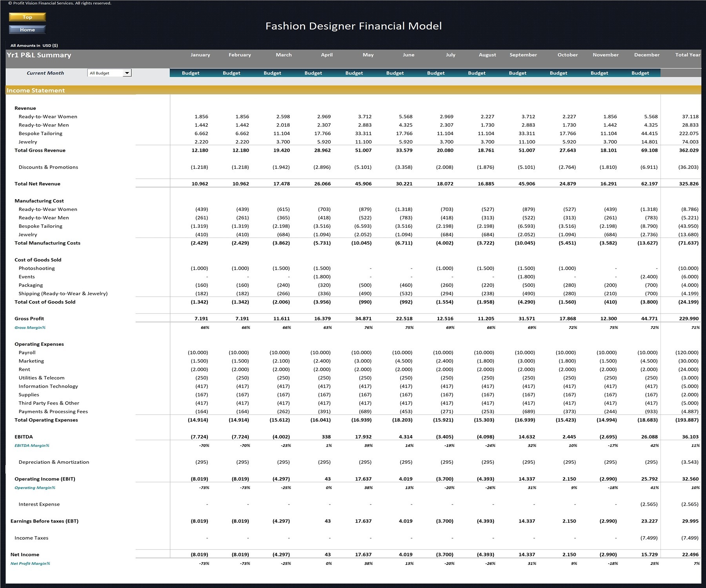Select Earnings Before taxes (EBT) label
The height and width of the screenshot is (588, 706).
pyautogui.click(x=44, y=521)
